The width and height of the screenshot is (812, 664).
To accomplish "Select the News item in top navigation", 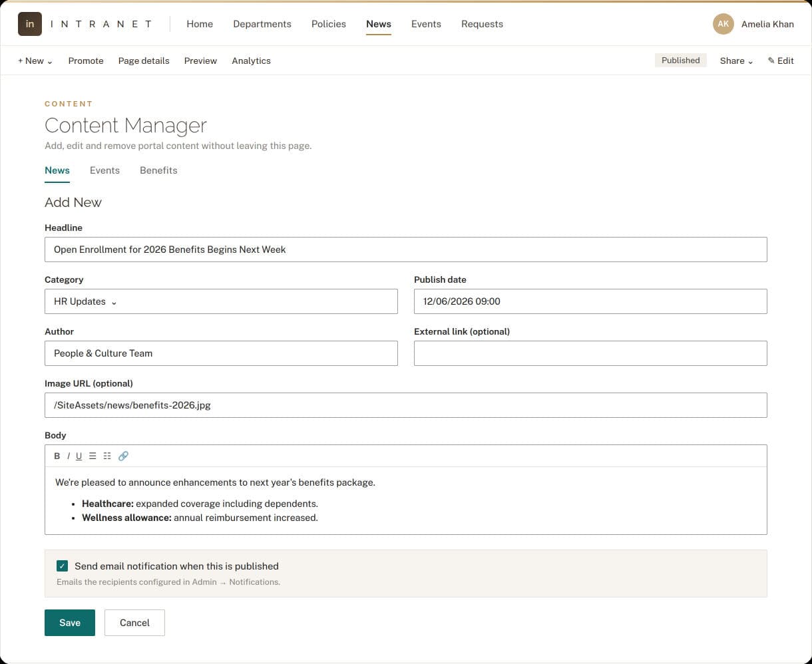I will [379, 24].
